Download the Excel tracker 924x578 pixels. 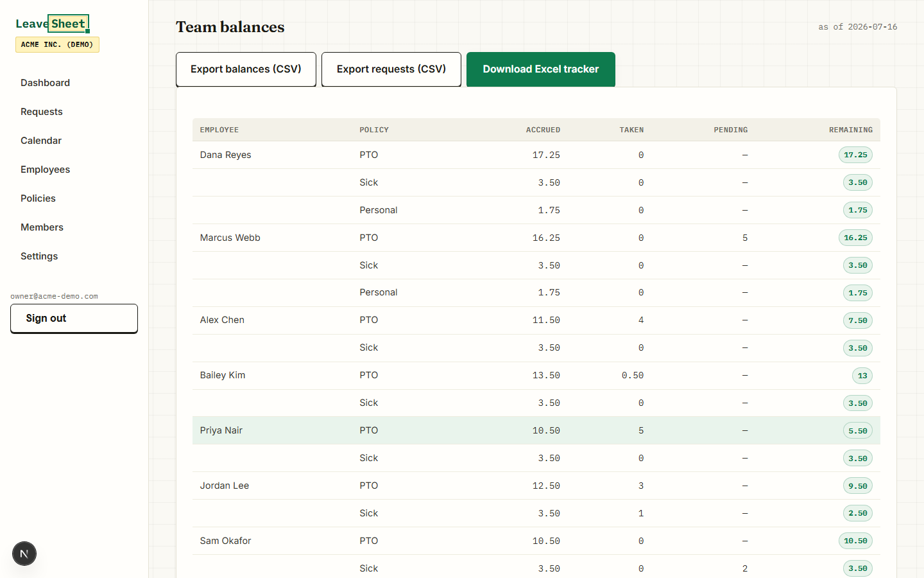[x=541, y=69]
